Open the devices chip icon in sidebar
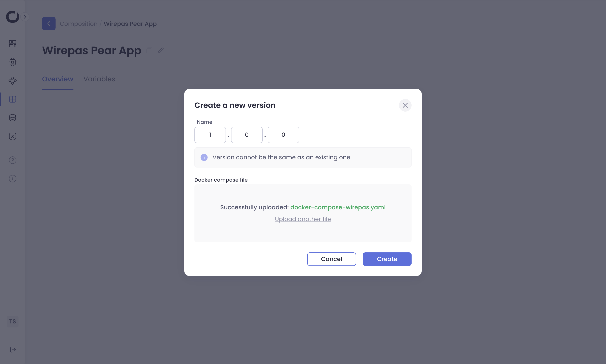606x364 pixels. coord(13,62)
